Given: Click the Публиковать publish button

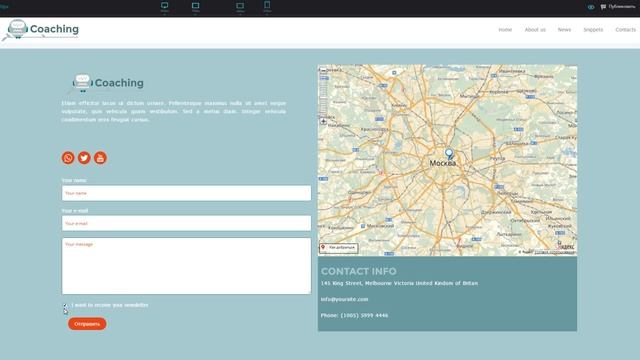Looking at the screenshot, I should click(618, 7).
